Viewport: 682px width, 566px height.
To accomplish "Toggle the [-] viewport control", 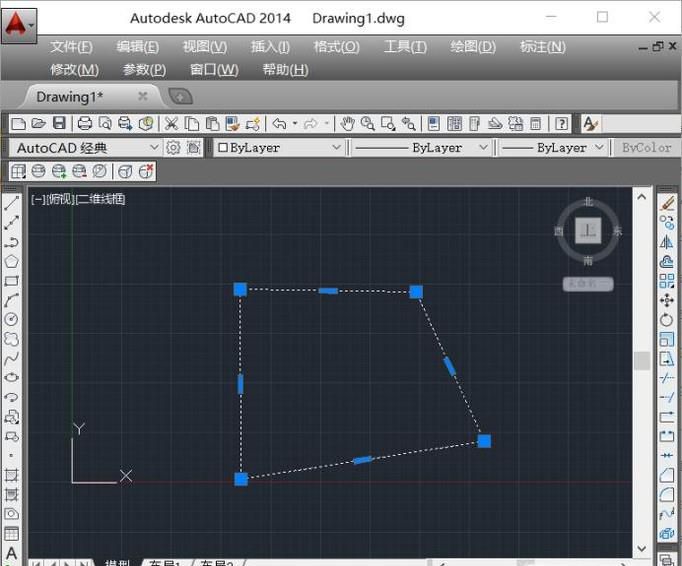I will click(x=38, y=199).
